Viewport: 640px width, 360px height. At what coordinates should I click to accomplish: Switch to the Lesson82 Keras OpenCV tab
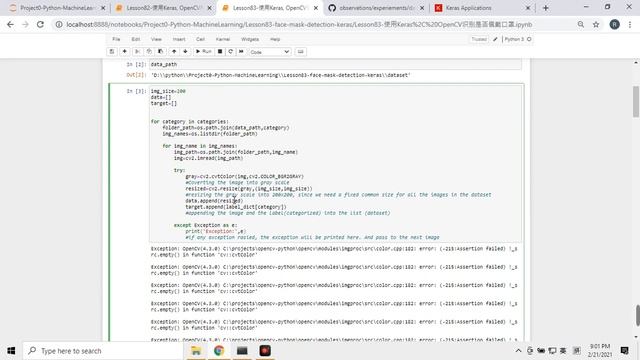(163, 8)
